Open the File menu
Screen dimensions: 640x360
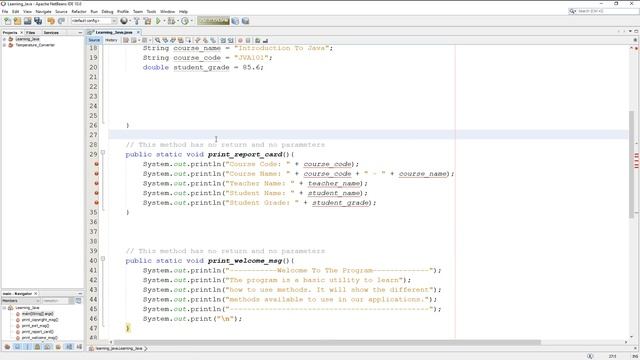(5, 11)
